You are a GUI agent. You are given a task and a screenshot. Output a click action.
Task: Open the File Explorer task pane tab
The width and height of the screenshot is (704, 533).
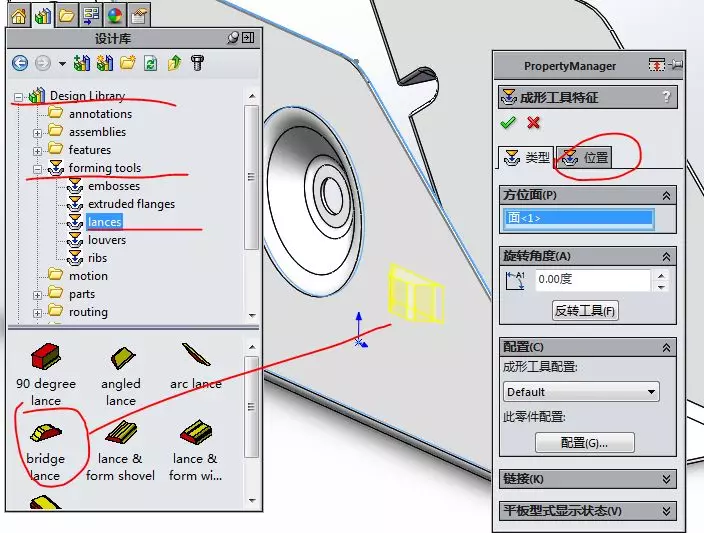pos(66,16)
